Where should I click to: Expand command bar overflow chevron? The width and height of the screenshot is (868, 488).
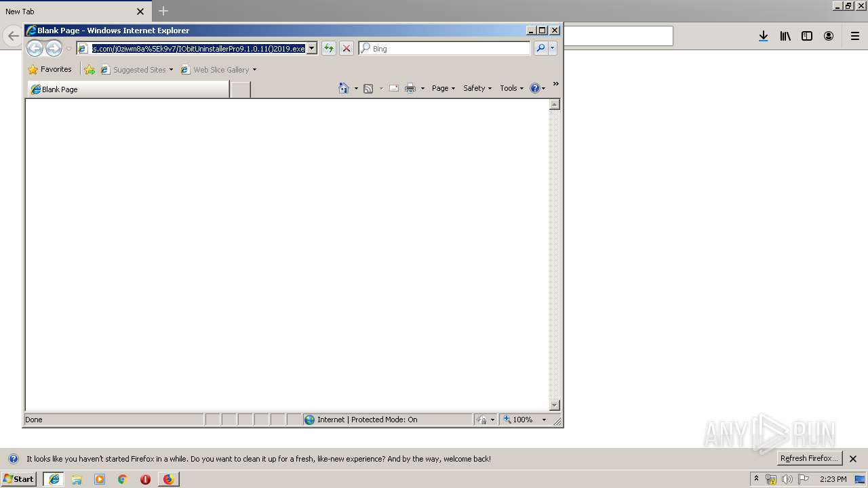[556, 84]
